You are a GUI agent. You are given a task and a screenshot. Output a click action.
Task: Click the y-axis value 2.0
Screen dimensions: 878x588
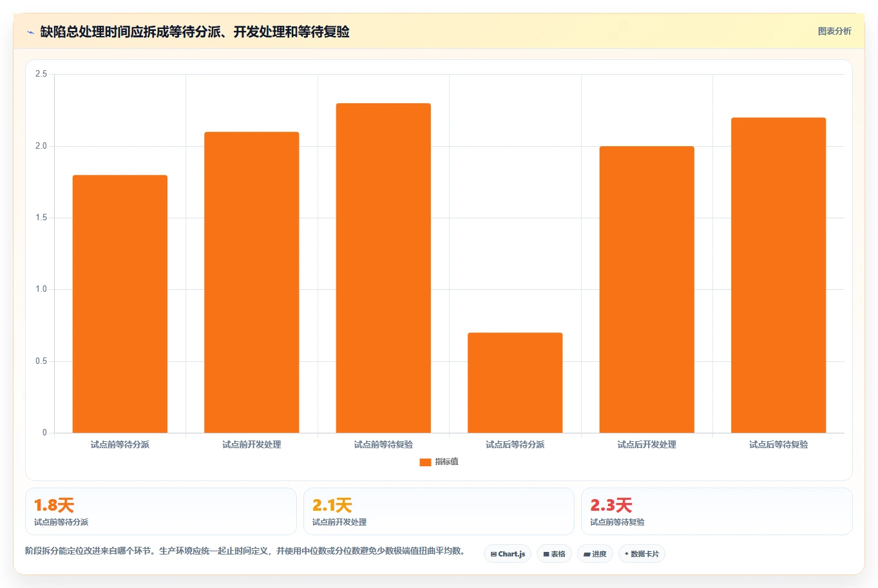tap(41, 146)
